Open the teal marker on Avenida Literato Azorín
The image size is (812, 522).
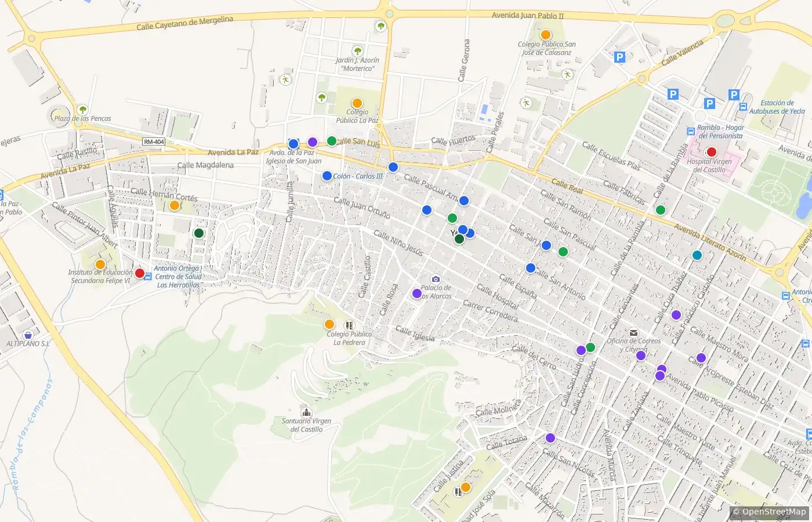697,255
